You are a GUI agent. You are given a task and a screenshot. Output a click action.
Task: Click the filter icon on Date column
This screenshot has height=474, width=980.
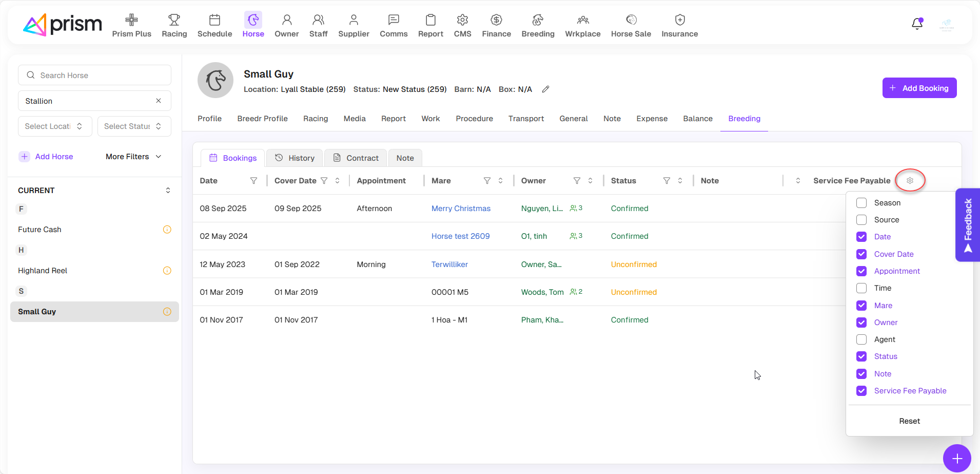click(253, 181)
